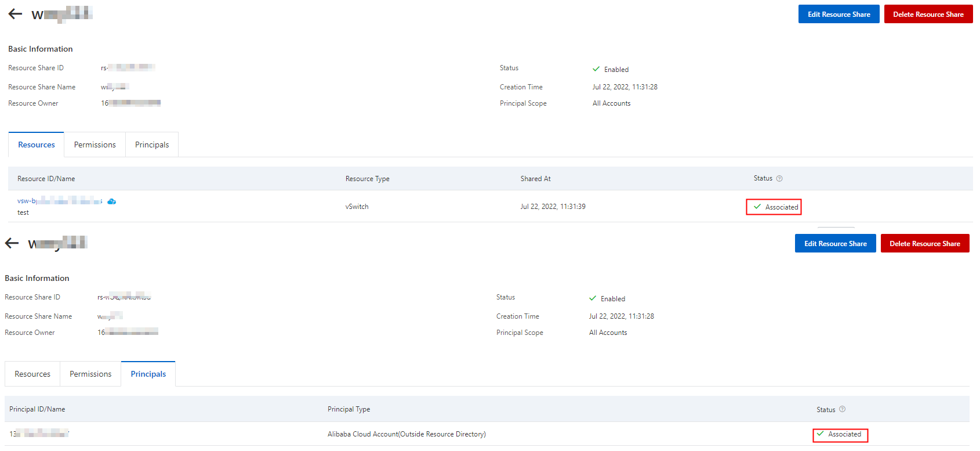Screen dimensions: 980x451
Task: Click the help icon beside Status in resources table
Action: click(x=779, y=178)
